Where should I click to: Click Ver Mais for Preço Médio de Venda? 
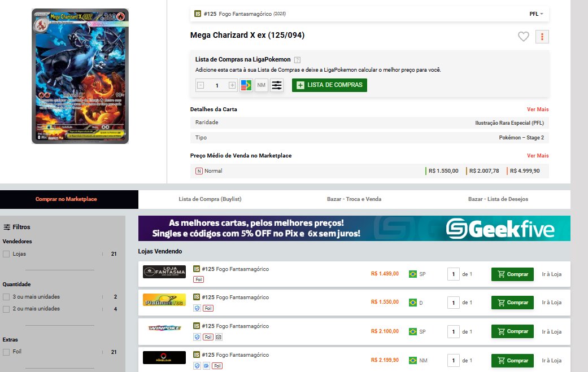538,155
